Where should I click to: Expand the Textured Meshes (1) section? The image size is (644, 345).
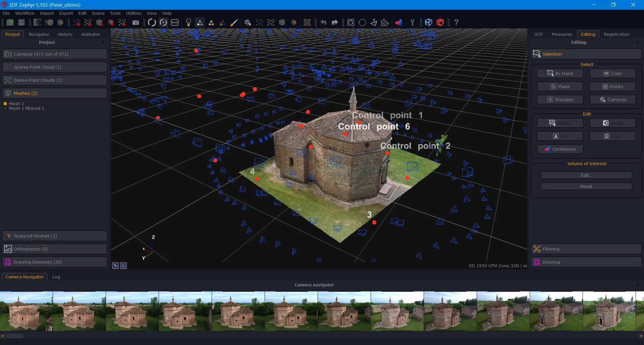(55, 236)
